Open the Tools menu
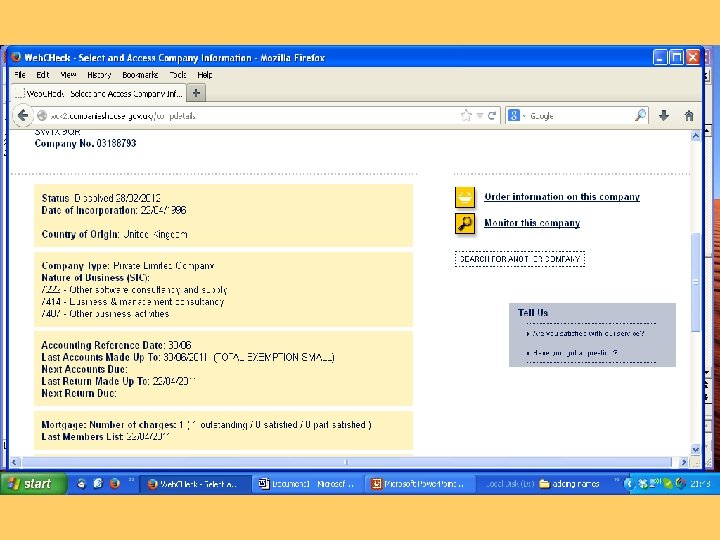720x540 pixels. point(178,74)
